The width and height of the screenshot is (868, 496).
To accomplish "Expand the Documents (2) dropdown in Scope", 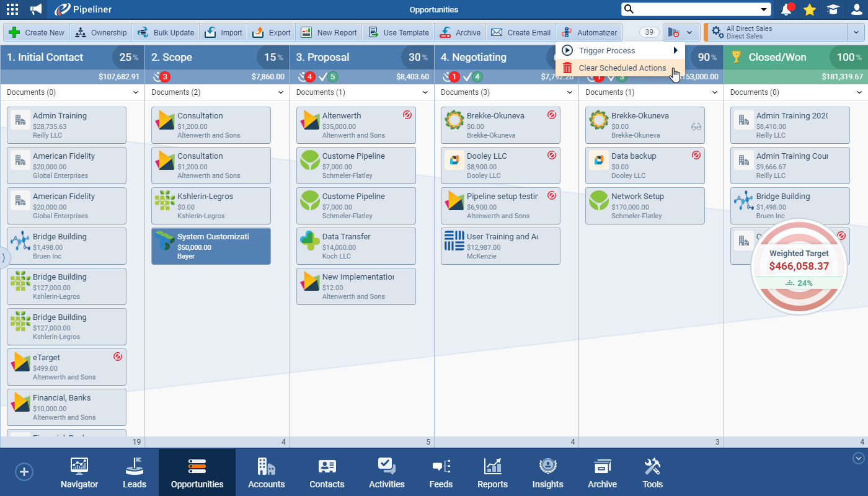I will [280, 92].
